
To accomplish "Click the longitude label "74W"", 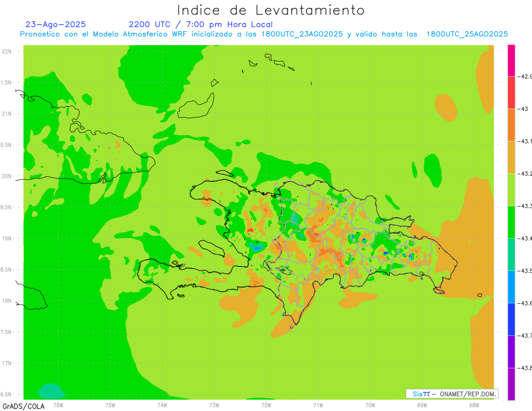I will 162,404.
